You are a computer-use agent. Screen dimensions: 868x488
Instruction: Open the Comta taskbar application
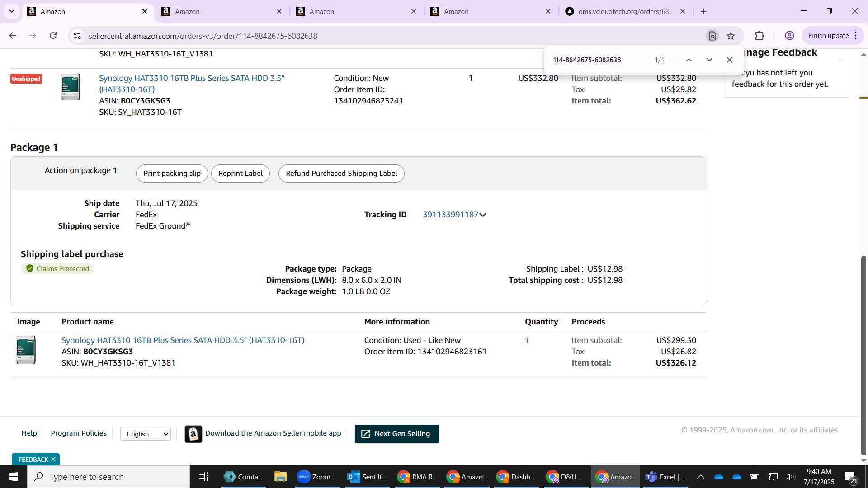(244, 477)
